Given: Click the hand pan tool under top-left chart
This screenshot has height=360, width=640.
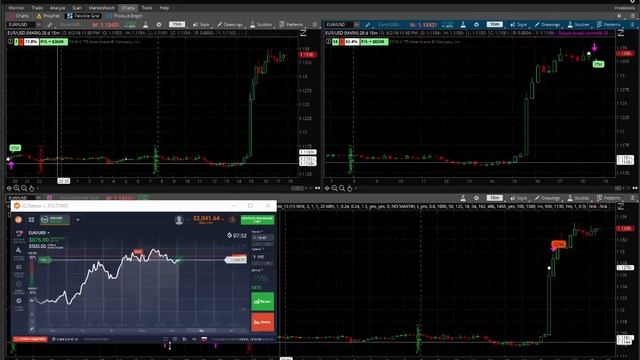Looking at the screenshot, I should click(31, 188).
